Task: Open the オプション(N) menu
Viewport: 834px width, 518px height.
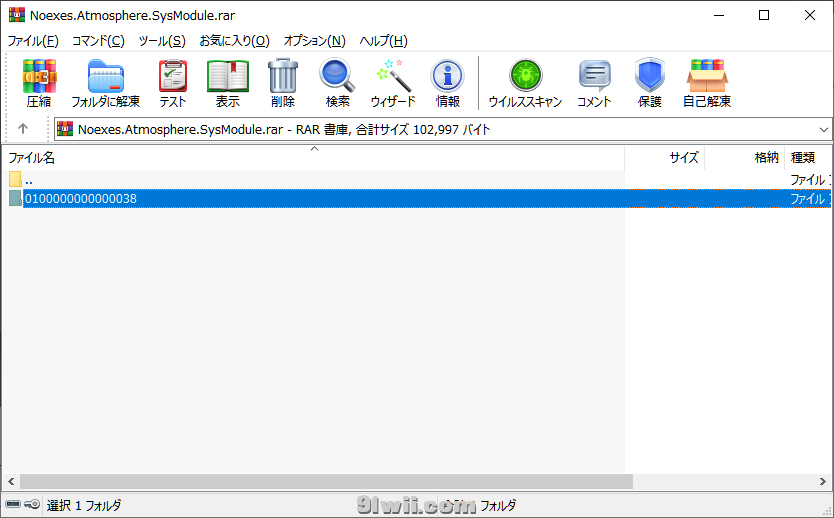Action: 314,41
